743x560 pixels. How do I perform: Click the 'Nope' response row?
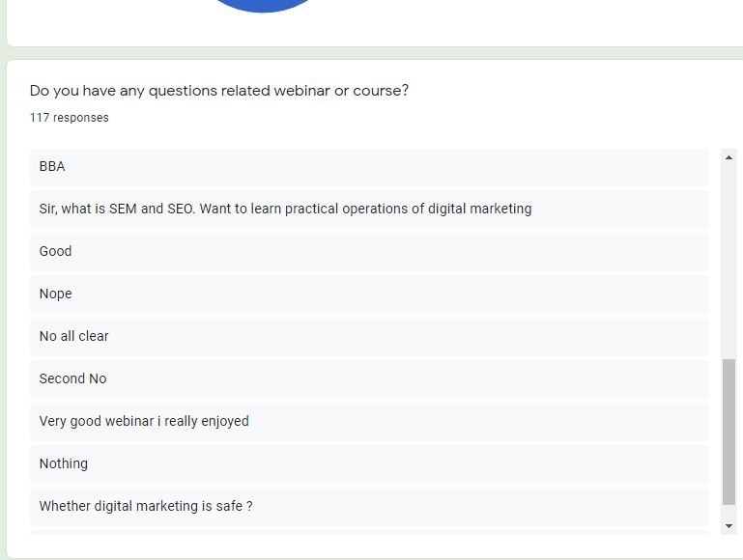click(369, 294)
